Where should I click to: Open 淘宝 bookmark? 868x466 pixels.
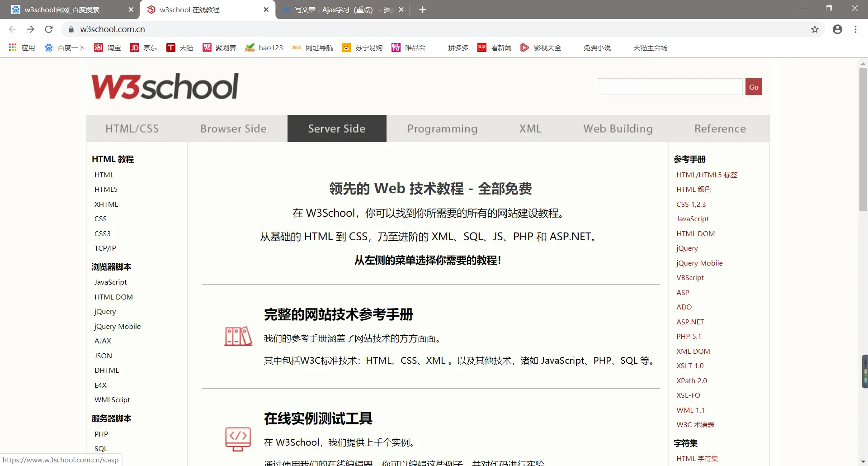point(108,48)
